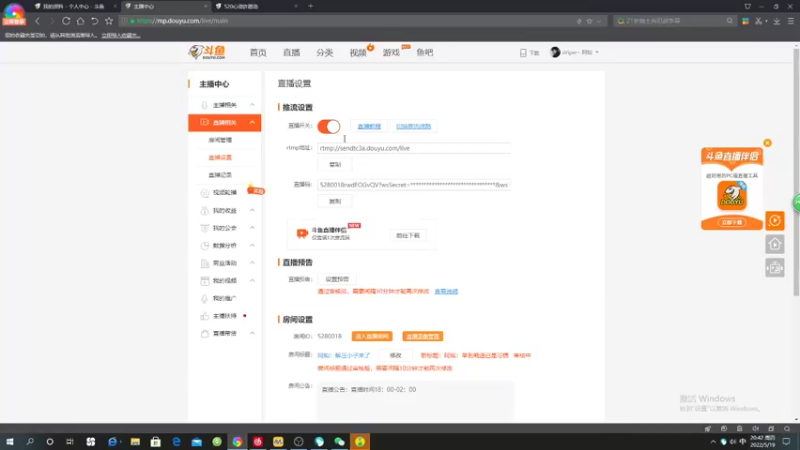Image resolution: width=800 pixels, height=450 pixels.
Task: Click the 数据分析 pie chart icon
Action: point(205,245)
